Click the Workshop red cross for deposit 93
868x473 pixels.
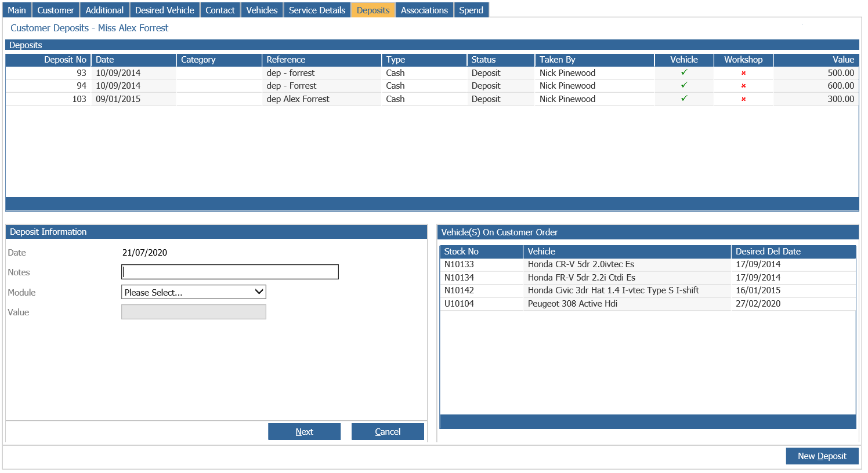(x=743, y=73)
